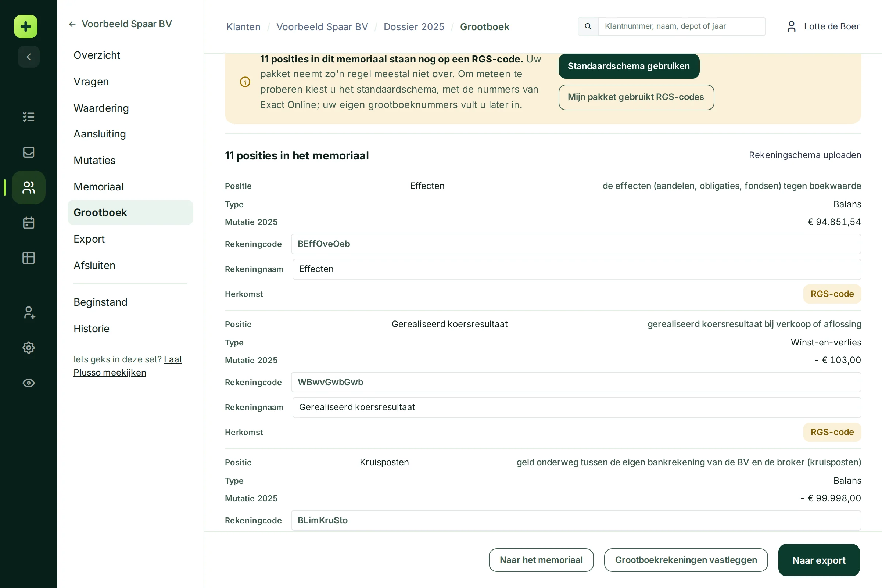Select the clients people icon
Screen dimensions: 882x588
[29, 187]
